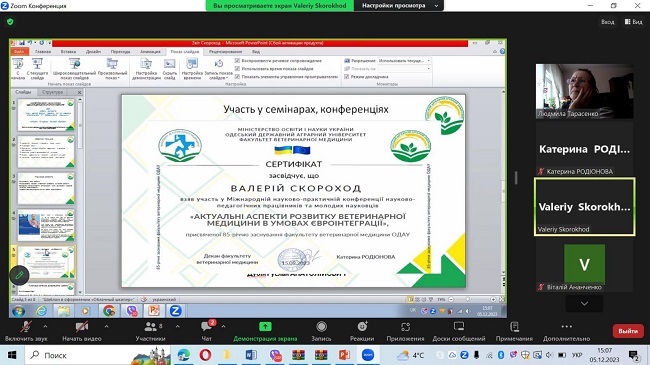Click the green annotation pencil button

(19, 275)
